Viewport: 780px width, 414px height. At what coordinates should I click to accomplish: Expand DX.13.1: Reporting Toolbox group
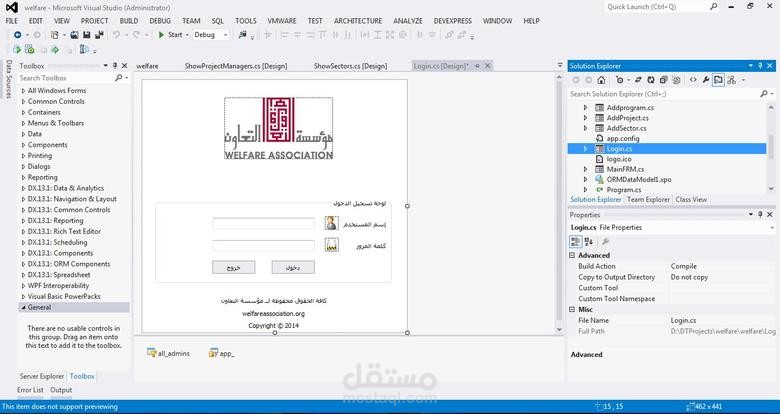click(x=23, y=221)
